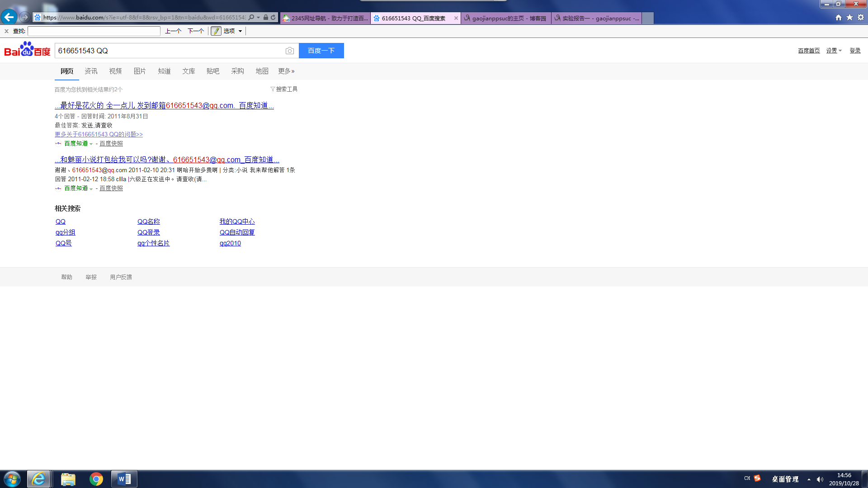Expand the address bar search dropdown arrow
The height and width of the screenshot is (488, 868).
(x=258, y=18)
